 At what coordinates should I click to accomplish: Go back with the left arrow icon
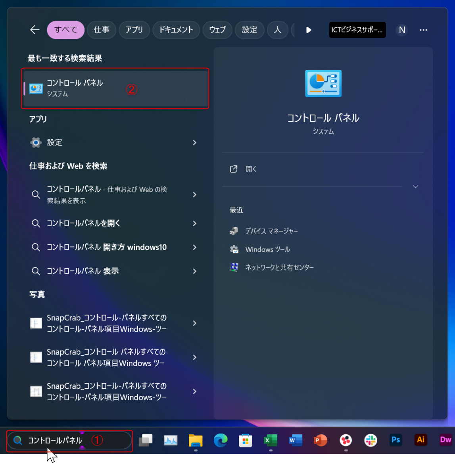[35, 30]
